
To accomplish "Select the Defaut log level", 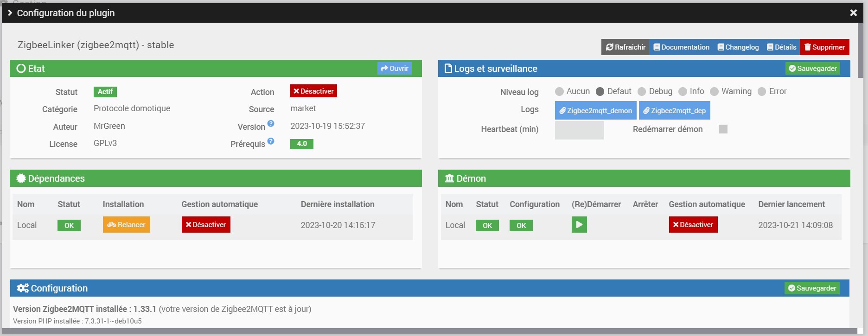I will click(600, 92).
